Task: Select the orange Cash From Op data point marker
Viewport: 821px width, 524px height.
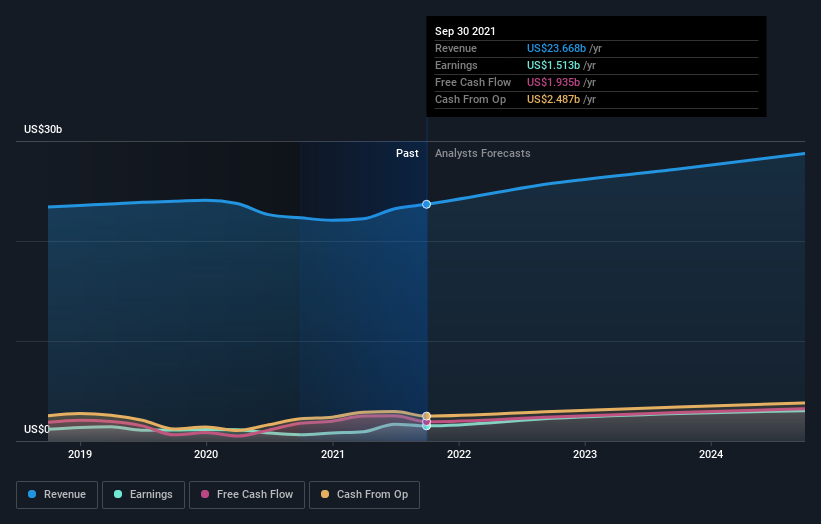Action: click(x=427, y=416)
